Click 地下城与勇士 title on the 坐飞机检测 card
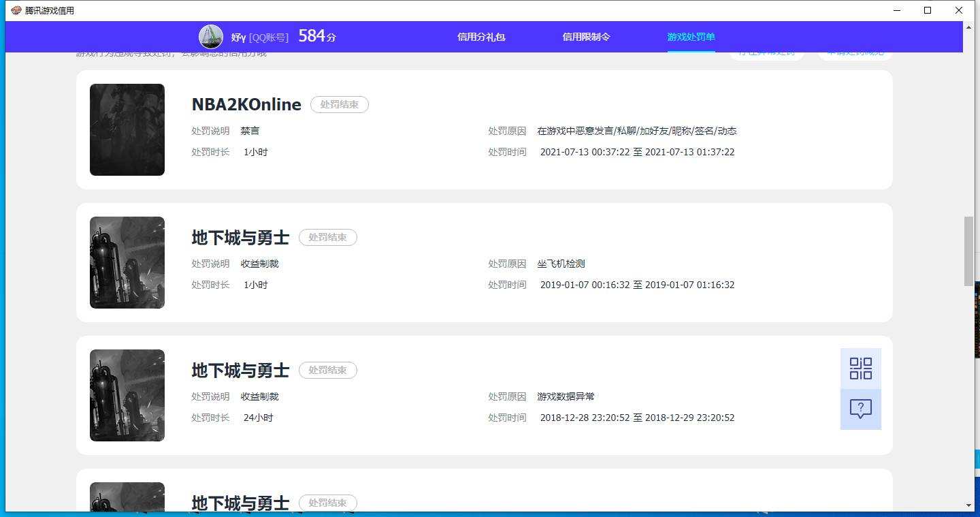Screen dimensions: 980x517 pyautogui.click(x=240, y=237)
